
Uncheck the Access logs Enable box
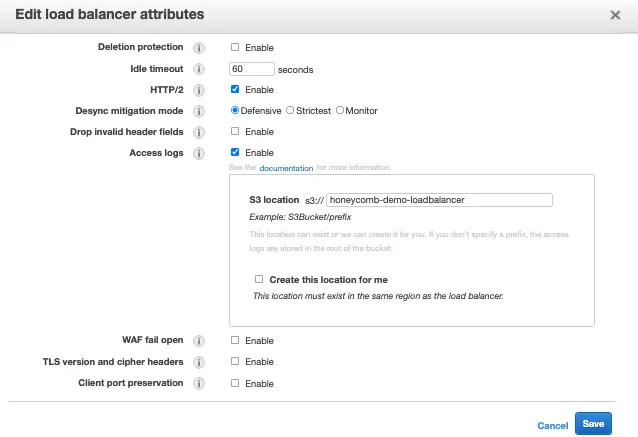(x=235, y=153)
